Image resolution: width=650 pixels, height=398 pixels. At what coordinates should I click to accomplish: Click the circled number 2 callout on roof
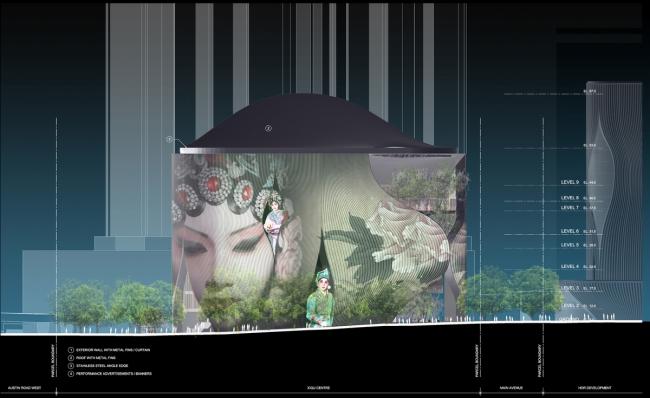(x=268, y=129)
